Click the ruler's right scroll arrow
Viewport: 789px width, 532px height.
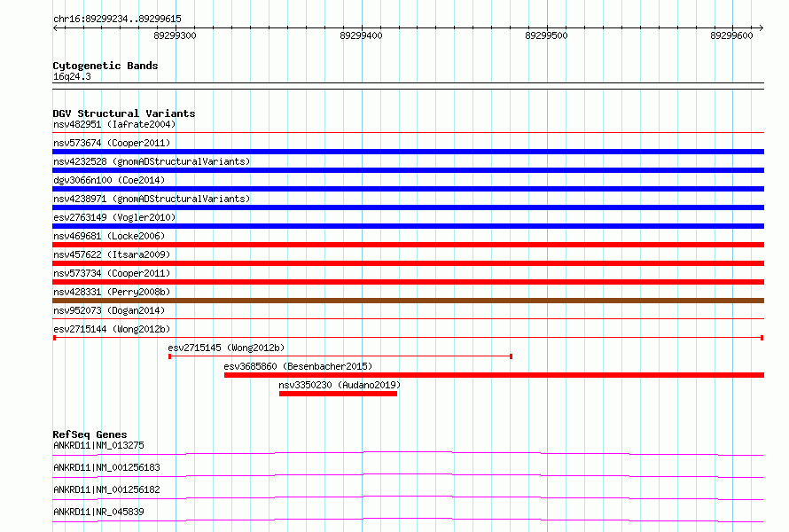[761, 28]
